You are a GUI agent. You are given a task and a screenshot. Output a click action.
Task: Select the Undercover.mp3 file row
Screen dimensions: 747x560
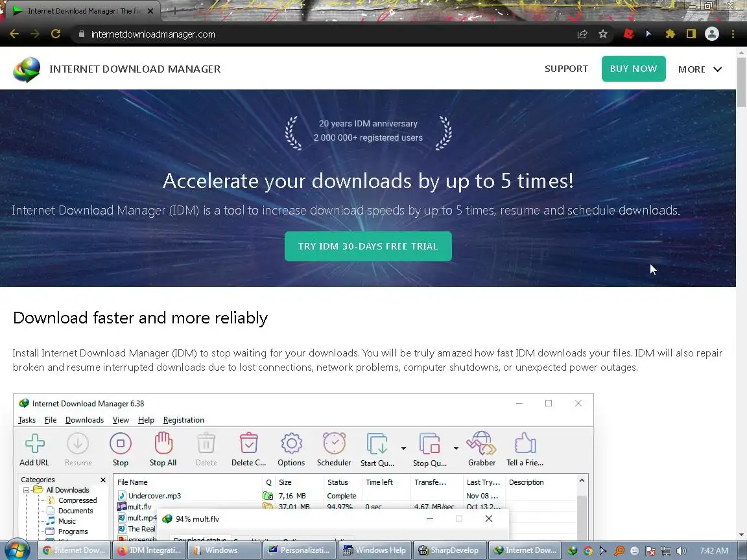(x=345, y=495)
